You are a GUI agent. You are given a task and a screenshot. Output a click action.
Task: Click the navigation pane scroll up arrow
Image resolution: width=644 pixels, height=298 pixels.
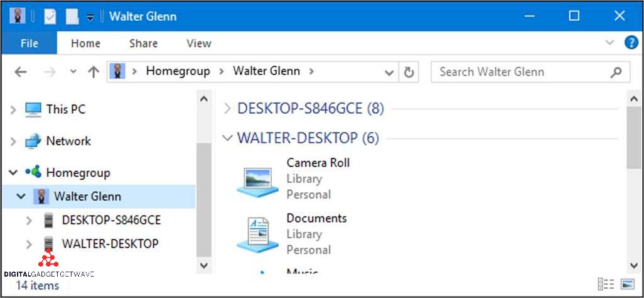[x=204, y=99]
